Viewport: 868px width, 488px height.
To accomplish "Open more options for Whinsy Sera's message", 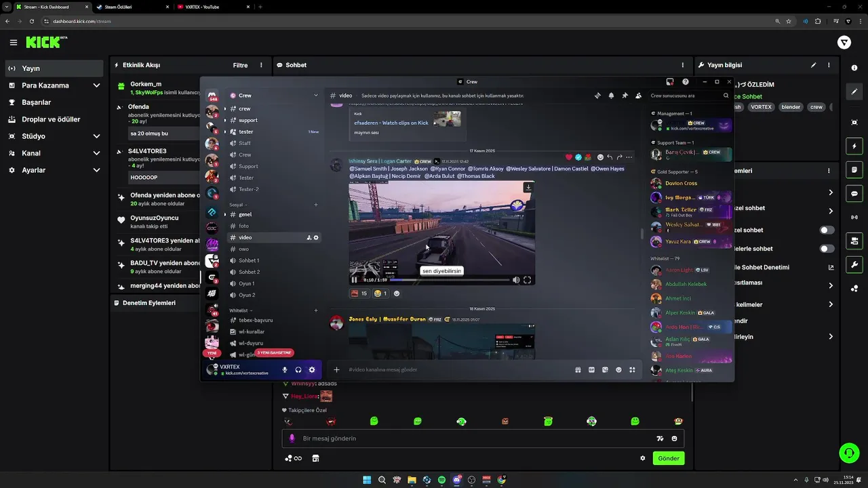I will pyautogui.click(x=629, y=157).
